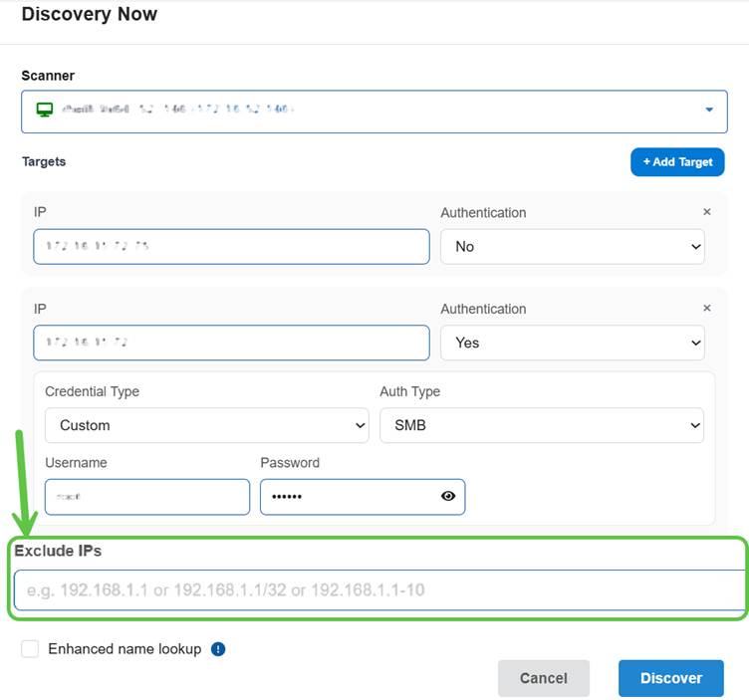Click the Username input field

tap(147, 497)
